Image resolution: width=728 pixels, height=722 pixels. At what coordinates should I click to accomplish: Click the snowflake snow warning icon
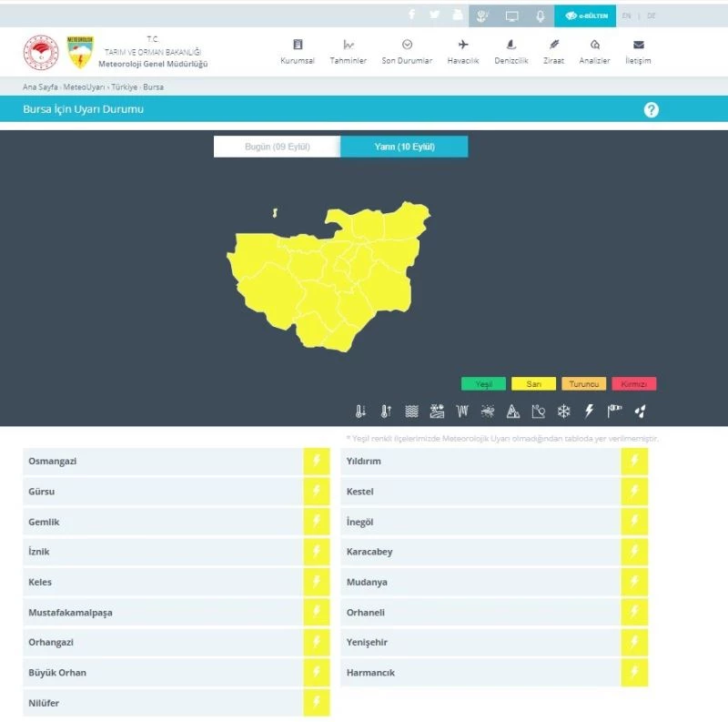pyautogui.click(x=564, y=412)
